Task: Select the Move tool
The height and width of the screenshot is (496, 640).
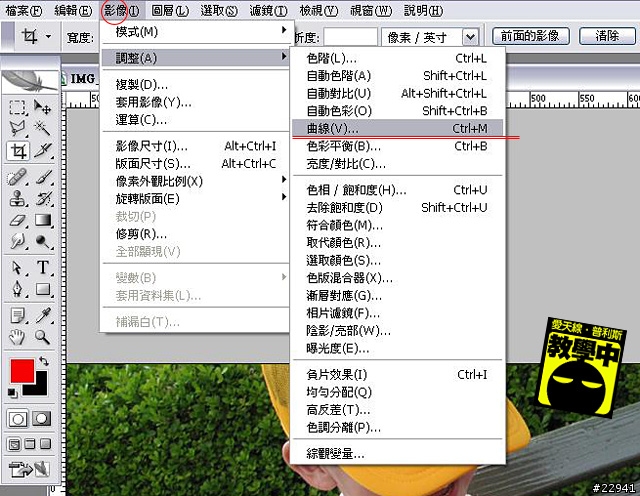Action: pos(42,107)
